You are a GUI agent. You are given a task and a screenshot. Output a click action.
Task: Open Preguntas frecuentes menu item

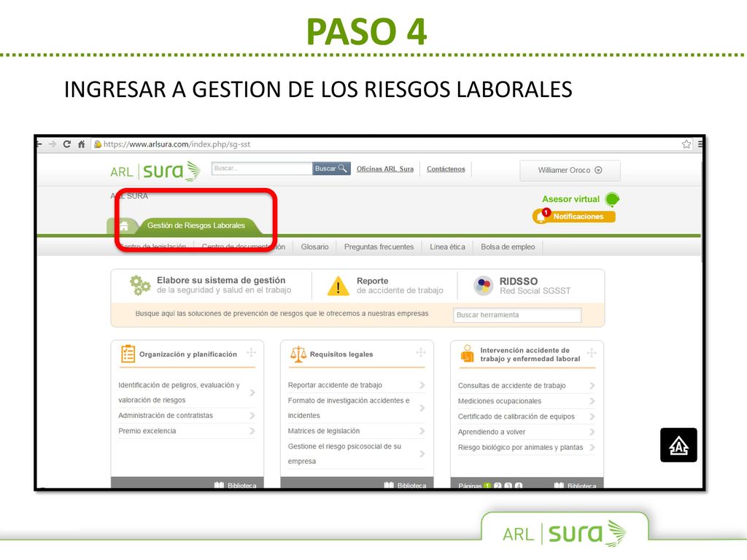click(379, 246)
